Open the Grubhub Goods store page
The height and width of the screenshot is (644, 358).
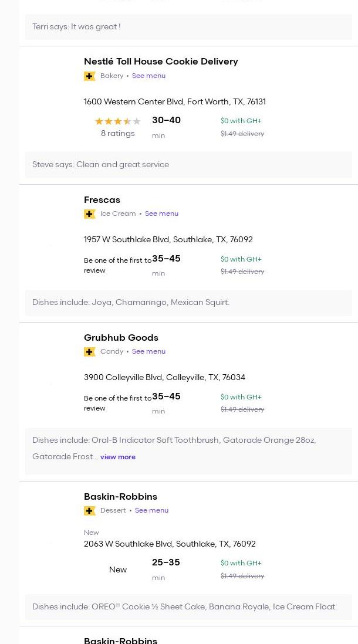coord(121,338)
